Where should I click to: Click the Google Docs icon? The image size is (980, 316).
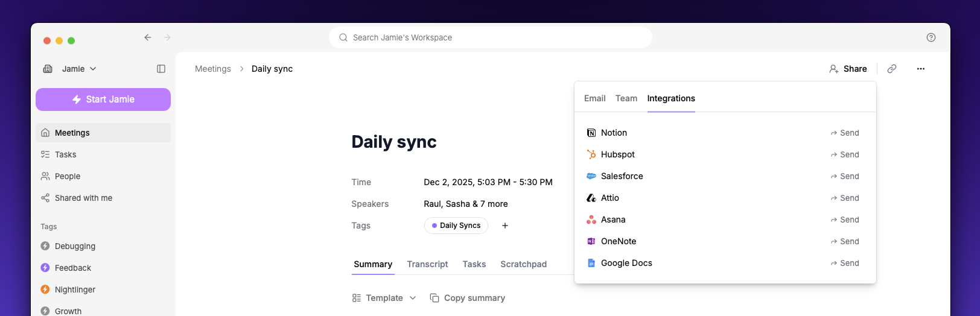pyautogui.click(x=591, y=263)
